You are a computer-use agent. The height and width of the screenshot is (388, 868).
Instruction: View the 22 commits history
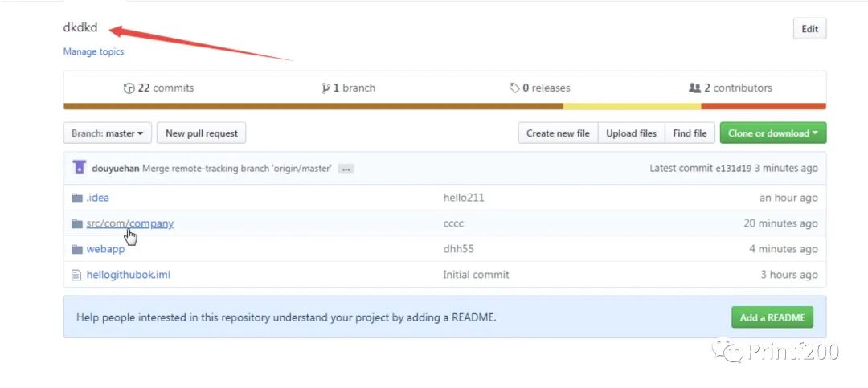[159, 88]
